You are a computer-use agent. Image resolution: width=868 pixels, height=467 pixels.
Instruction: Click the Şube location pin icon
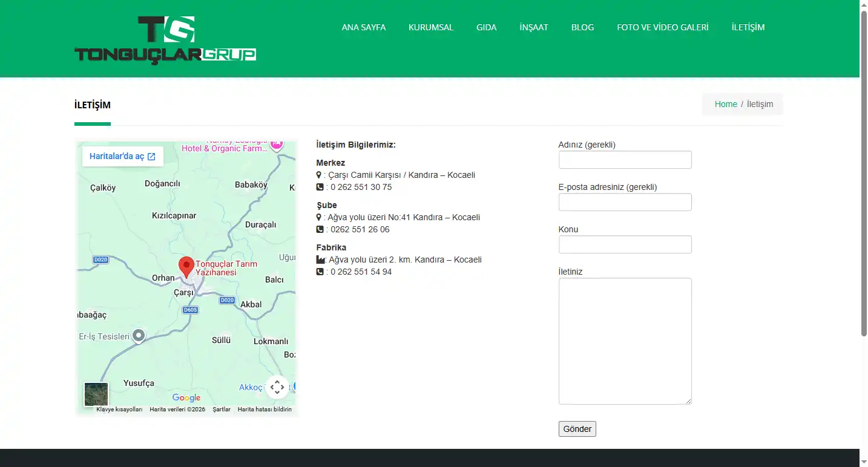coord(319,217)
